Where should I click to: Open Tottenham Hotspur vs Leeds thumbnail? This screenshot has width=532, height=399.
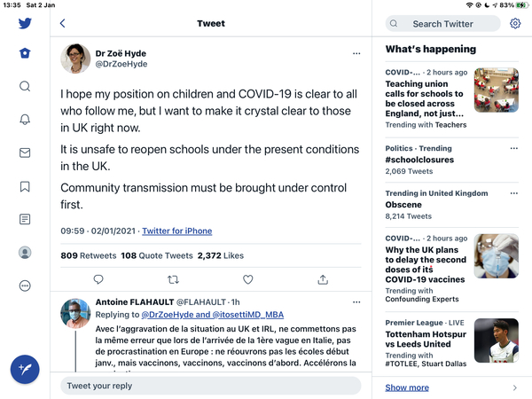point(497,340)
